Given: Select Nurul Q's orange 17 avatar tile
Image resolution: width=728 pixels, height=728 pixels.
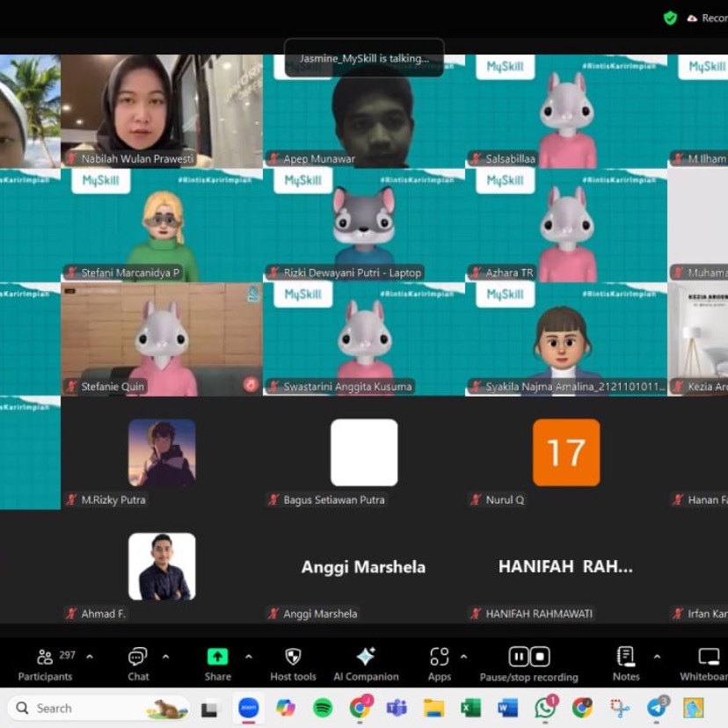Looking at the screenshot, I should tap(566, 453).
